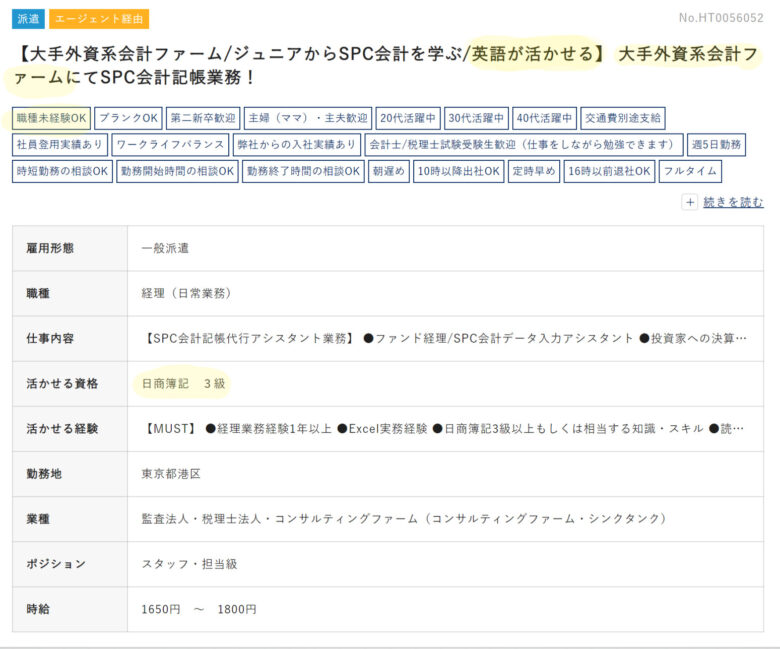This screenshot has height=649, width=780.
Task: Click the 時給 row label
Action: coord(38,609)
